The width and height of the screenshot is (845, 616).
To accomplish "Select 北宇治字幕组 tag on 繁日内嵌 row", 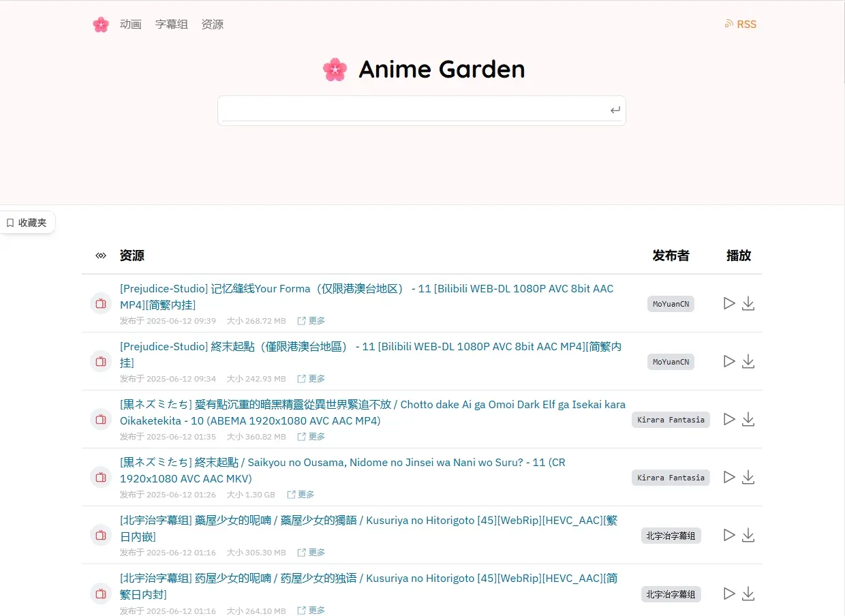I will pos(671,536).
